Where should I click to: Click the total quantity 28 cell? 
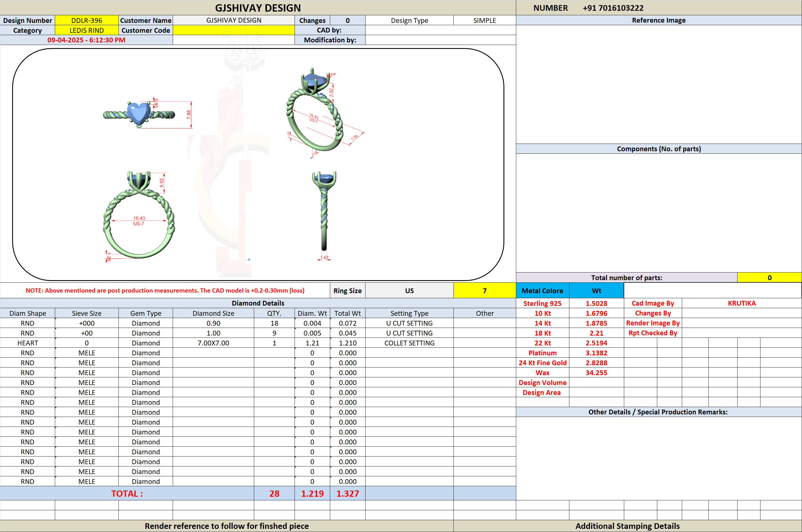click(274, 493)
